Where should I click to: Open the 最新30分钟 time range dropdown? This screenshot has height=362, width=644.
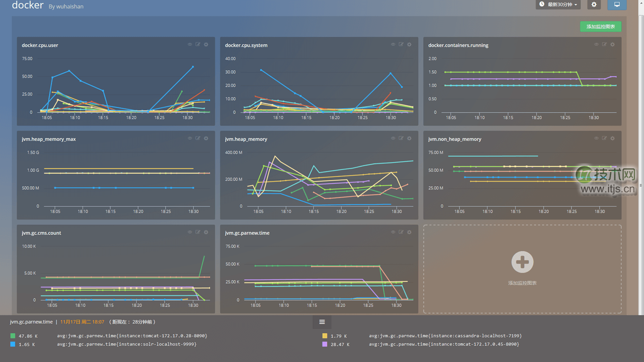click(x=558, y=4)
